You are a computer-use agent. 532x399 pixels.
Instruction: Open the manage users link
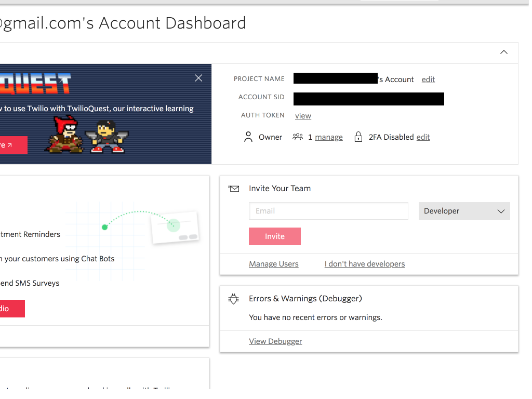coord(329,137)
